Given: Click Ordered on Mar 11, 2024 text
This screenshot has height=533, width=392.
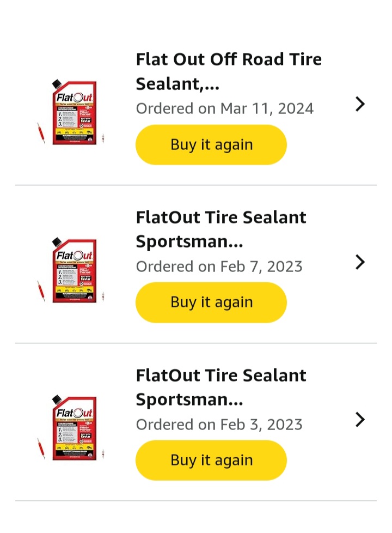Looking at the screenshot, I should (x=224, y=108).
